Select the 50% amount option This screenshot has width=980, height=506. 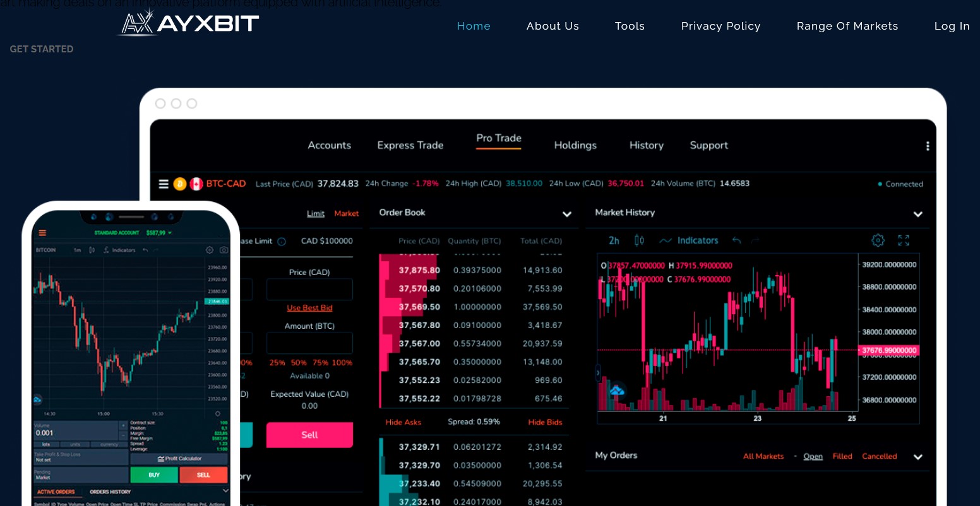tap(299, 363)
